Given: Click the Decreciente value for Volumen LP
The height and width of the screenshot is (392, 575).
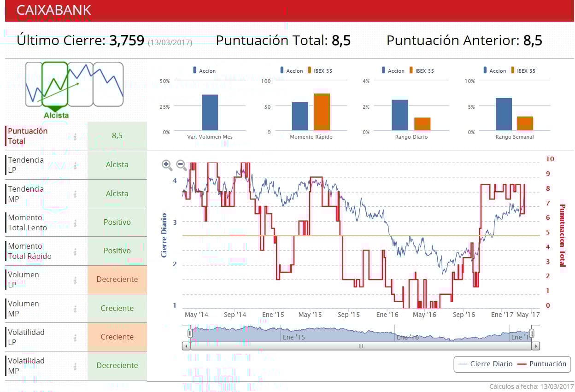Looking at the screenshot, I should click(117, 280).
